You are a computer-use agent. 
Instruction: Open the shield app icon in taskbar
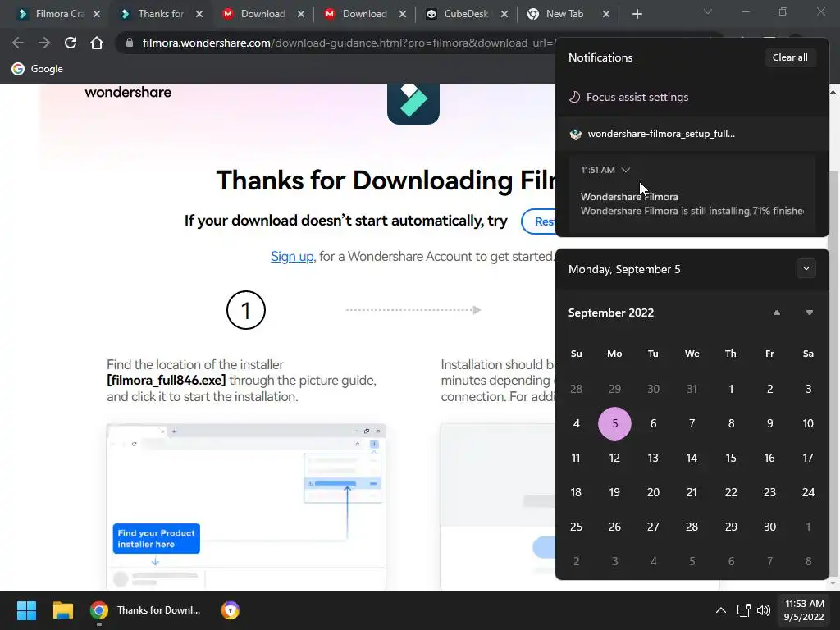pos(231,610)
